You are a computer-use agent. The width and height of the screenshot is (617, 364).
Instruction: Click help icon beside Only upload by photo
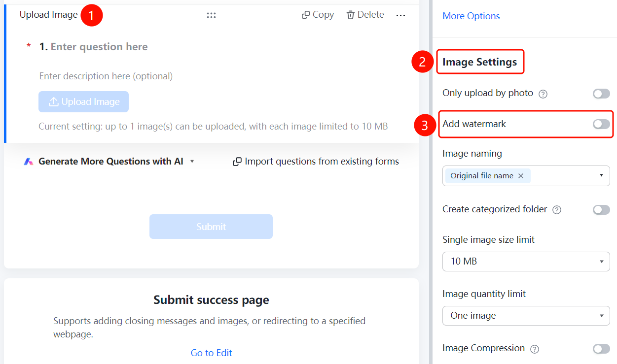[x=543, y=94]
